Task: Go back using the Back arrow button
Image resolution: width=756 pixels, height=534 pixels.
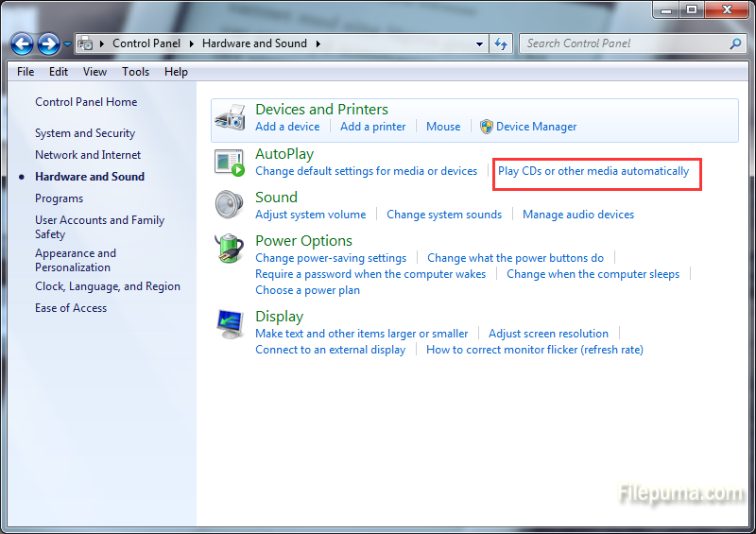Action: 22,43
